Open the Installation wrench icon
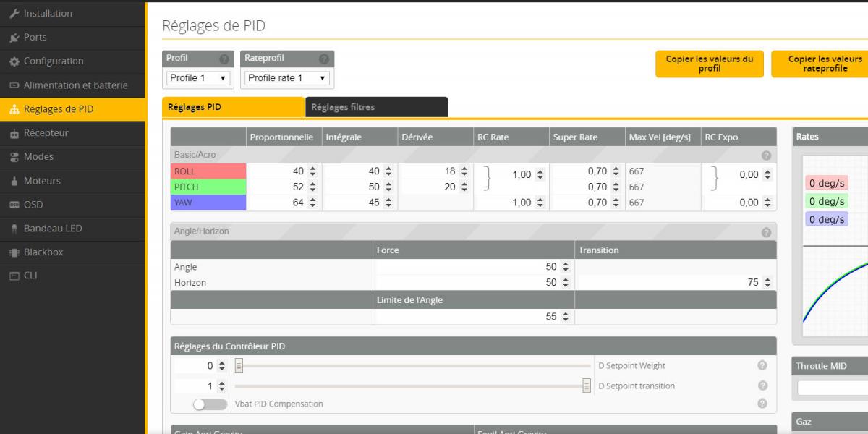The height and width of the screenshot is (434, 868). [14, 14]
